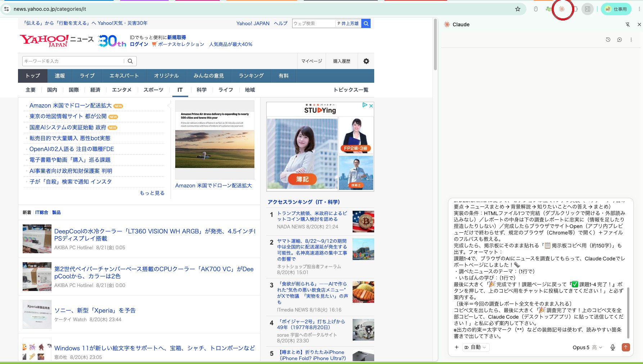Bookmark this page with the star icon

517,9
